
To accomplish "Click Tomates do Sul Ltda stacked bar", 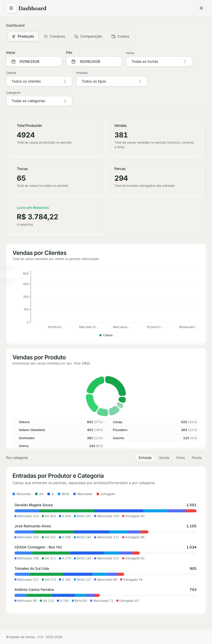I will pos(69,574).
